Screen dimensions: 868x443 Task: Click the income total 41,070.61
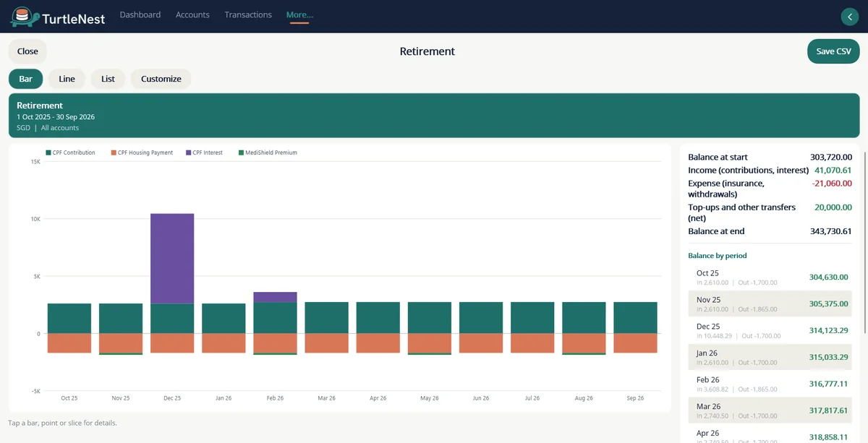(833, 170)
